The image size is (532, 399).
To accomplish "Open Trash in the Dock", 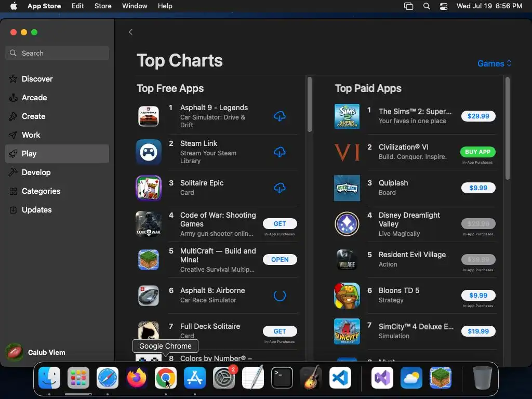I will (483, 377).
